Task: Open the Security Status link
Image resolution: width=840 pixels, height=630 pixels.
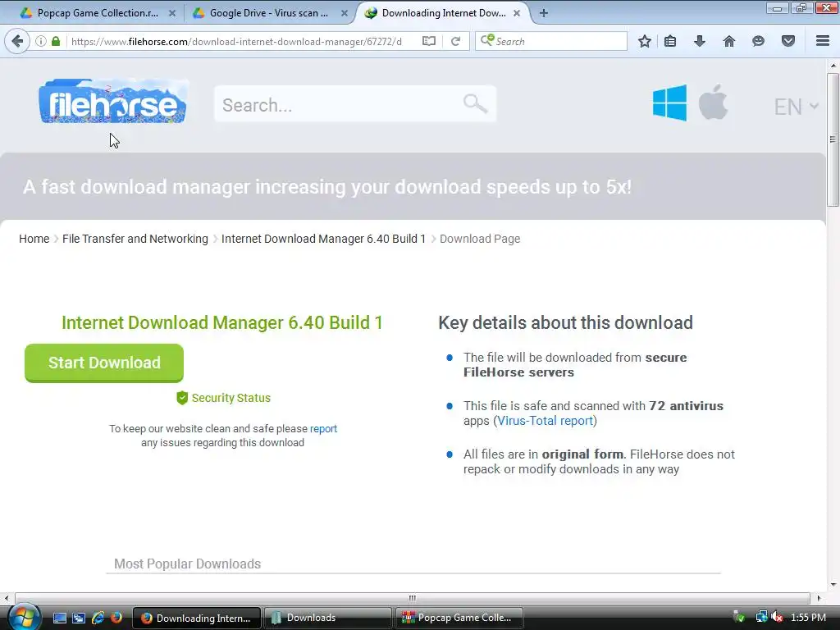Action: [231, 398]
